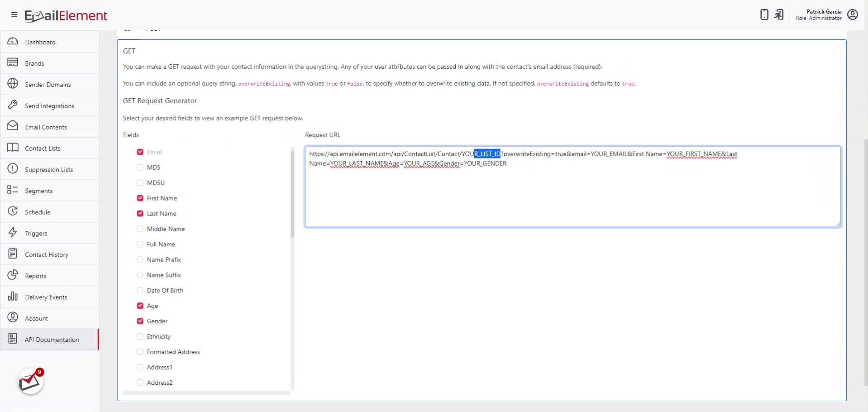Click the Request URL textarea resize handle

(838, 224)
